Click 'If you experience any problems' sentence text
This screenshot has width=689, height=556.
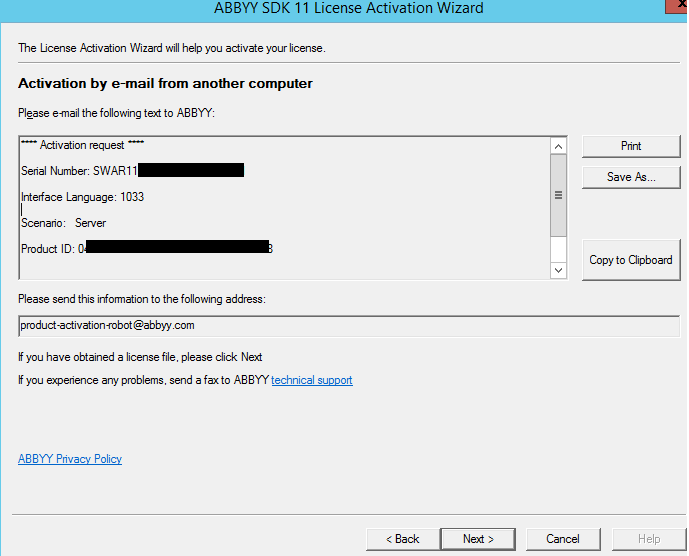[143, 380]
